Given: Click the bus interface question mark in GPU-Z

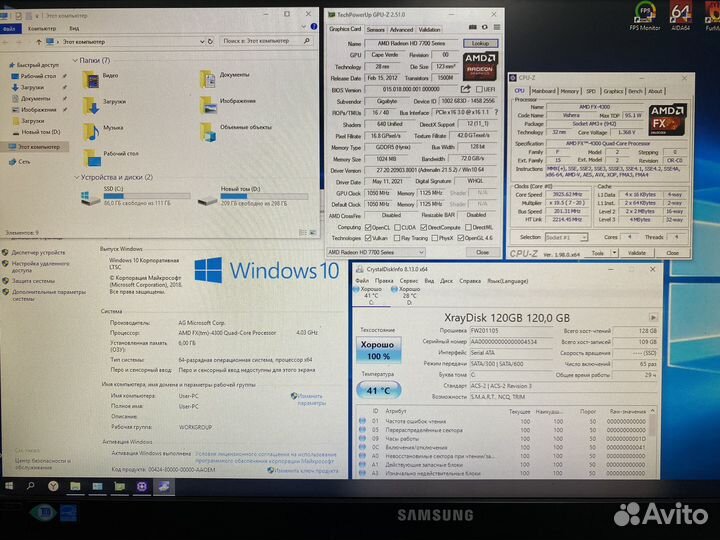Looking at the screenshot, I should [496, 112].
